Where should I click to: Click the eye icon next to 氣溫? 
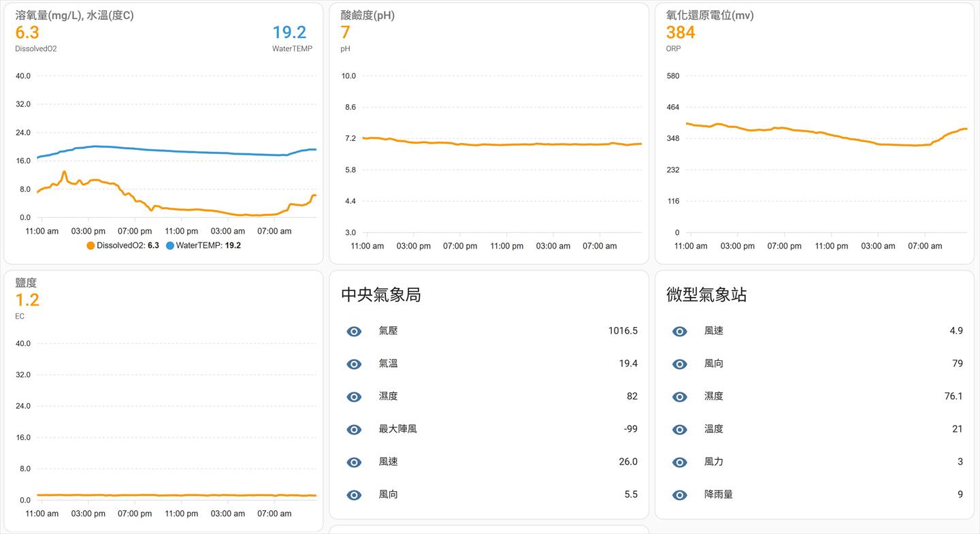[354, 364]
